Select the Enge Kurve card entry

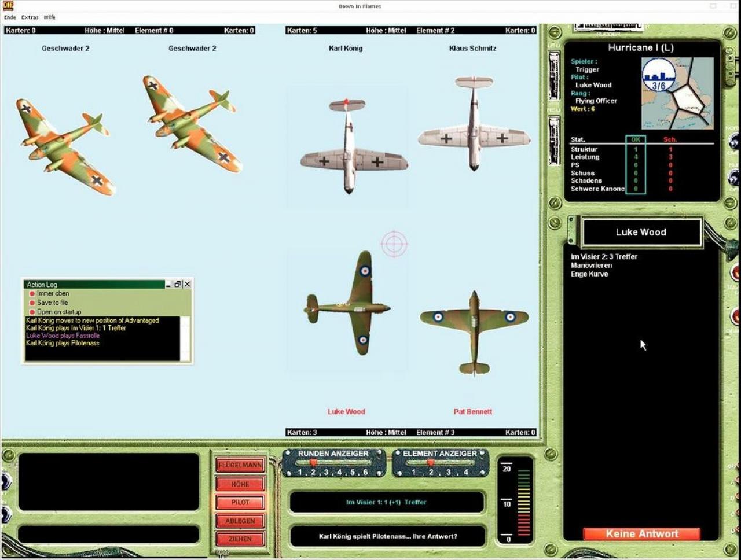[589, 274]
